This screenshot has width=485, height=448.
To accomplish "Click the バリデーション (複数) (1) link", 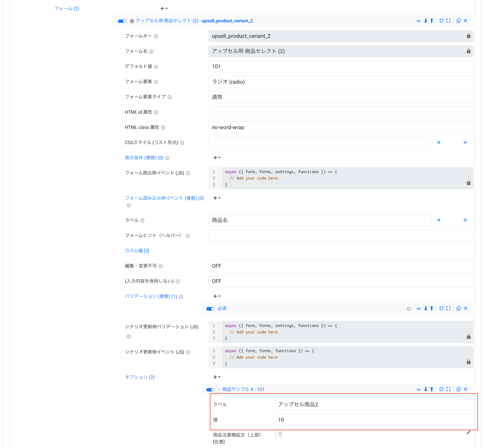I will coord(151,296).
